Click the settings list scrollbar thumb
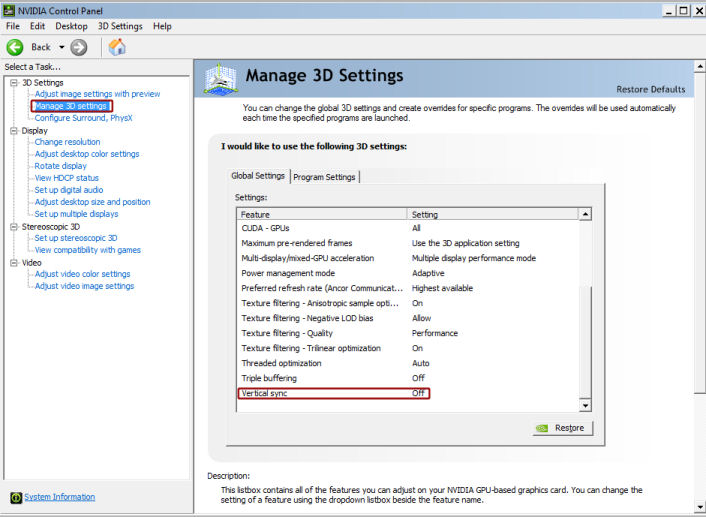Screen dimensions: 706x517 click(x=585, y=342)
